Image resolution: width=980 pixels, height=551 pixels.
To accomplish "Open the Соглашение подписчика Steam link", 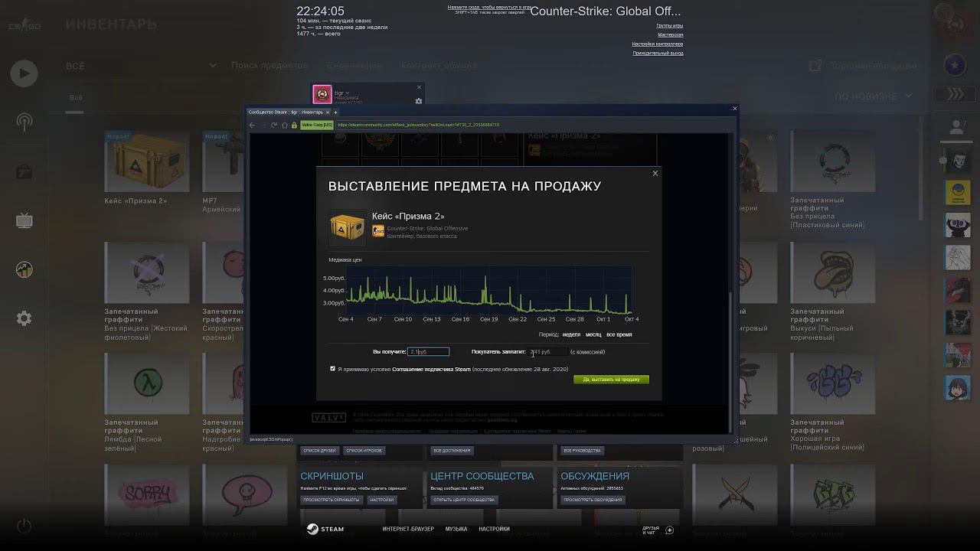I will point(431,370).
